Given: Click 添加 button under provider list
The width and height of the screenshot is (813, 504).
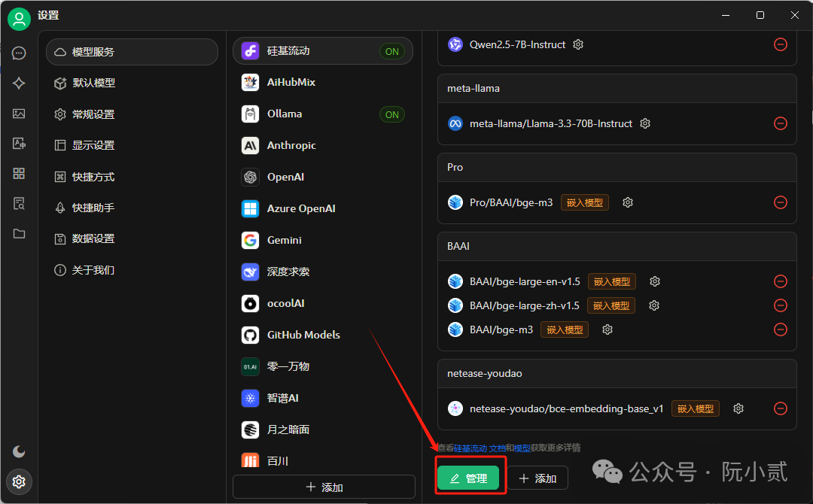Looking at the screenshot, I should (324, 487).
